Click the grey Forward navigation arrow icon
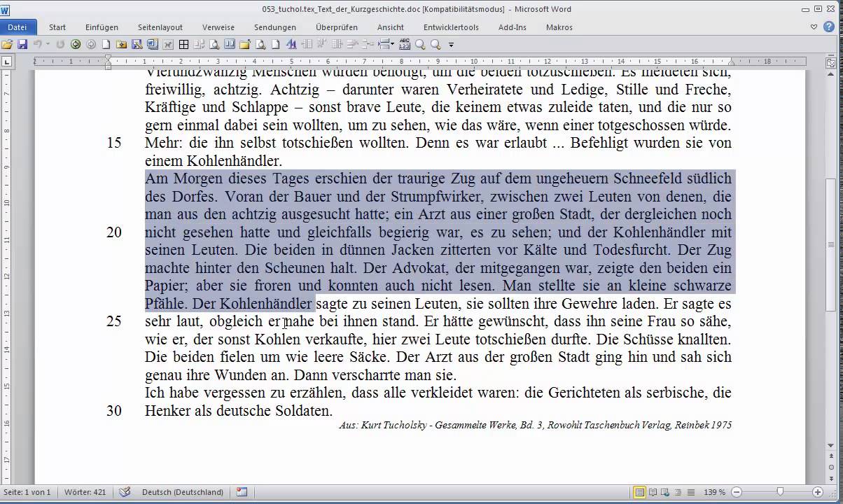The width and height of the screenshot is (843, 504). point(91,44)
